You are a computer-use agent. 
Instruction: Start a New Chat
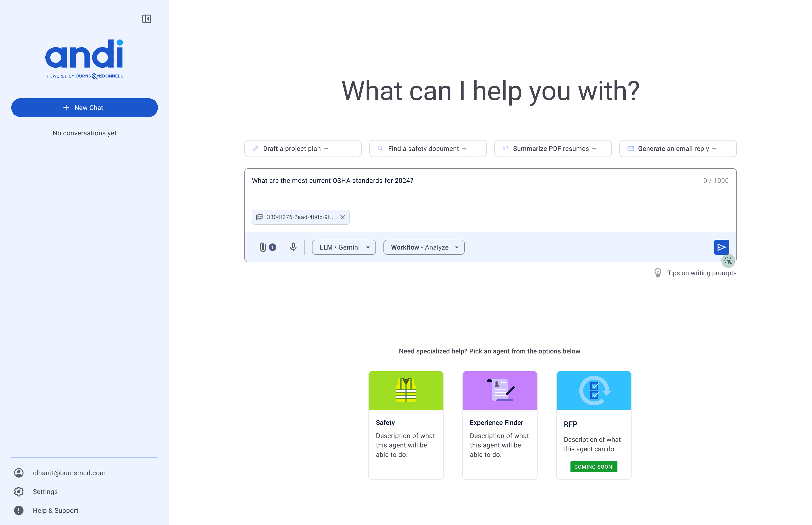tap(84, 108)
